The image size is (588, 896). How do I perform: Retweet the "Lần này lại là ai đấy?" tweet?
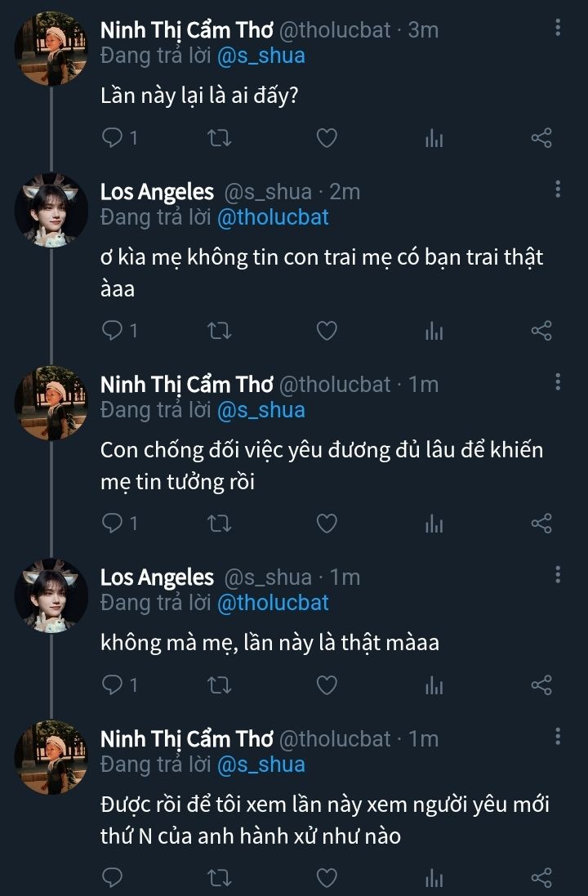click(x=220, y=138)
